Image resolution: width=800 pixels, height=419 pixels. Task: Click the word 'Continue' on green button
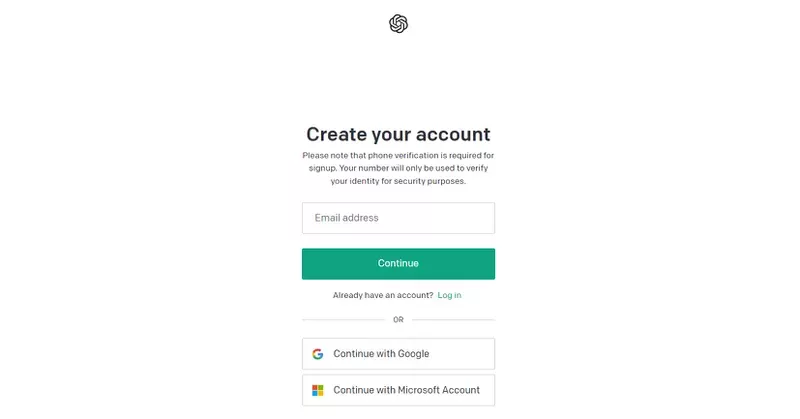(398, 264)
